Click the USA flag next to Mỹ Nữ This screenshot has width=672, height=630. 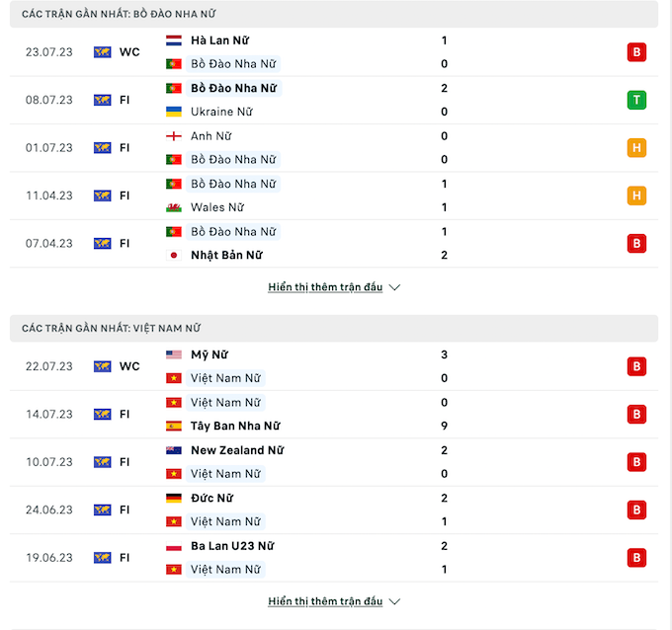click(174, 354)
